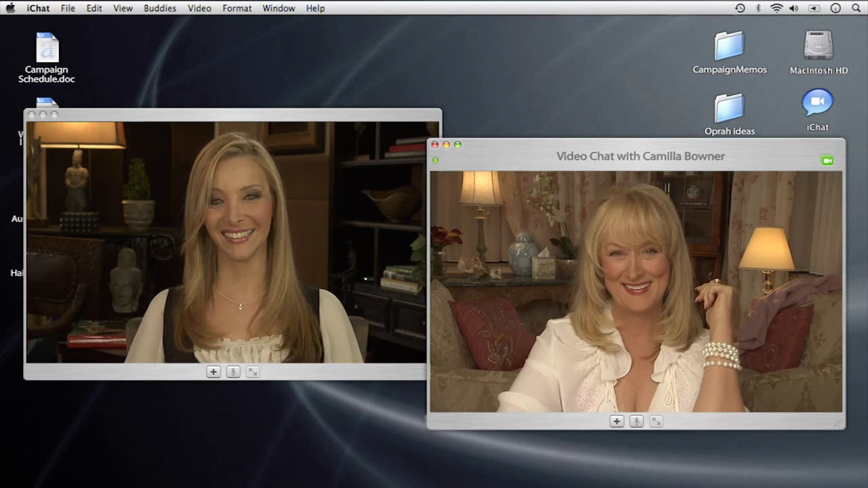Close the Camilla Bowner video chat window

[x=435, y=144]
